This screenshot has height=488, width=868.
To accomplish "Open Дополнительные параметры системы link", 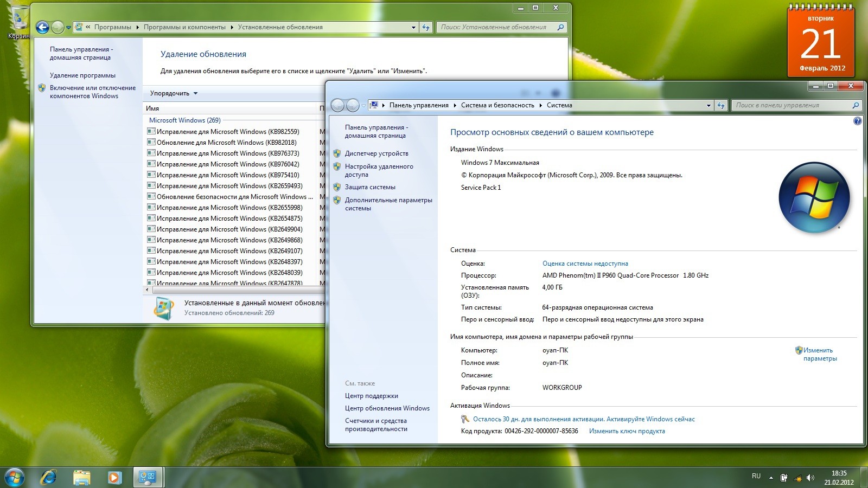I will click(x=388, y=204).
